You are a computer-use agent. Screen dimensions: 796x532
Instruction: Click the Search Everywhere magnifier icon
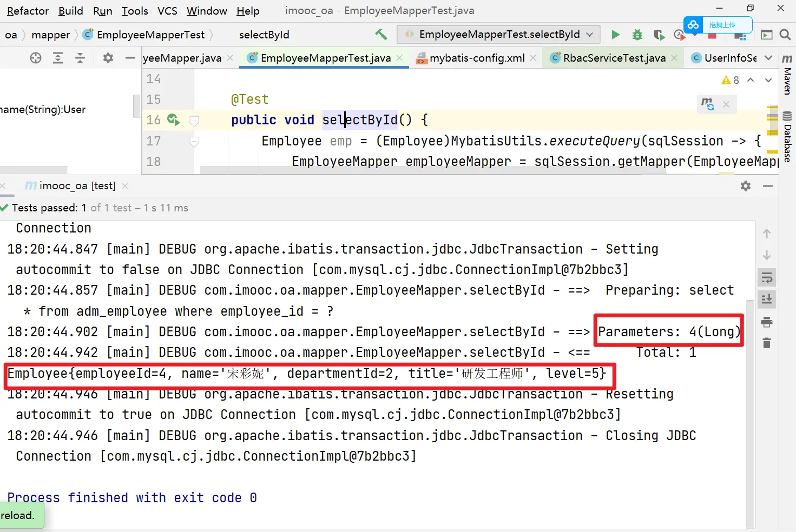(x=785, y=35)
